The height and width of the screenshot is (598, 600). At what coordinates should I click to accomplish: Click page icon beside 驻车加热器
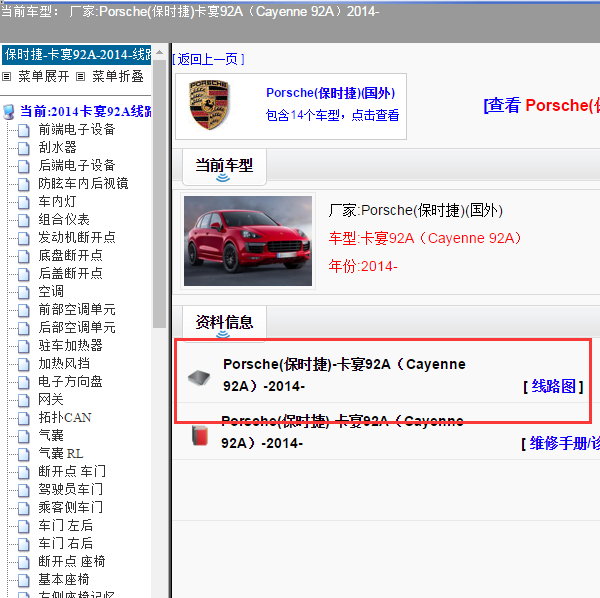(24, 346)
